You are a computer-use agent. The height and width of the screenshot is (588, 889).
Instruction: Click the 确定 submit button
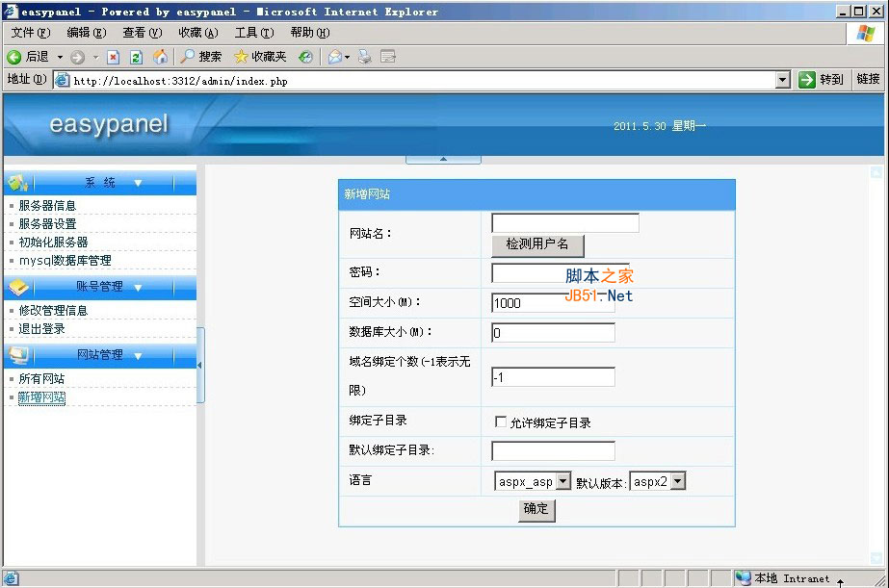click(x=536, y=510)
